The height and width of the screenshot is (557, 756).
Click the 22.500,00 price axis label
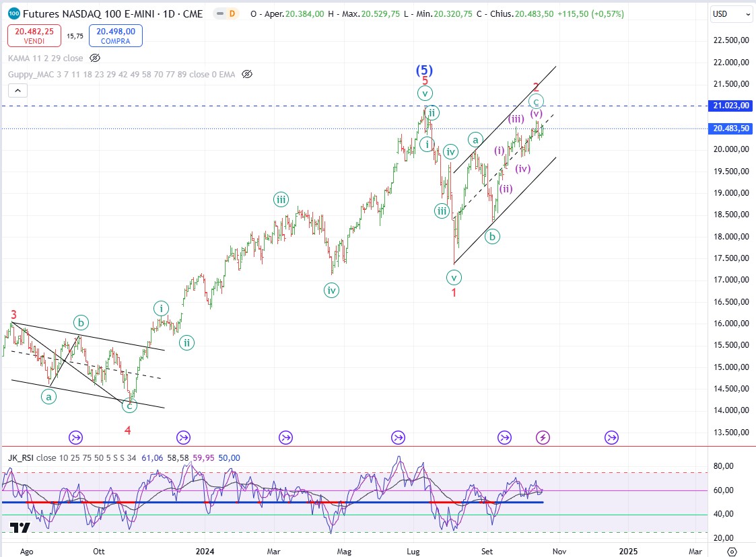[x=731, y=40]
